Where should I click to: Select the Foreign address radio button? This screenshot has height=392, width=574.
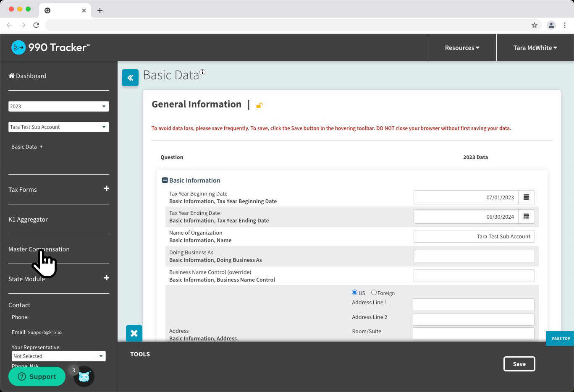[374, 293]
